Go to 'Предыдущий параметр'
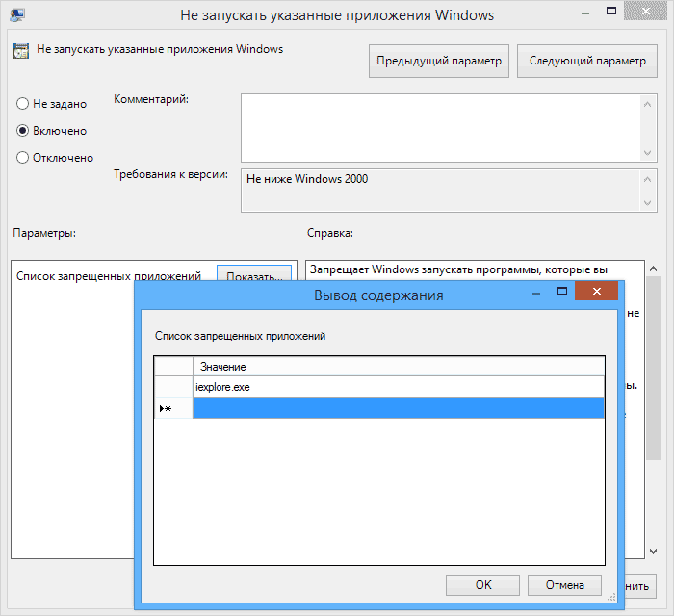674x616 pixels. (439, 61)
